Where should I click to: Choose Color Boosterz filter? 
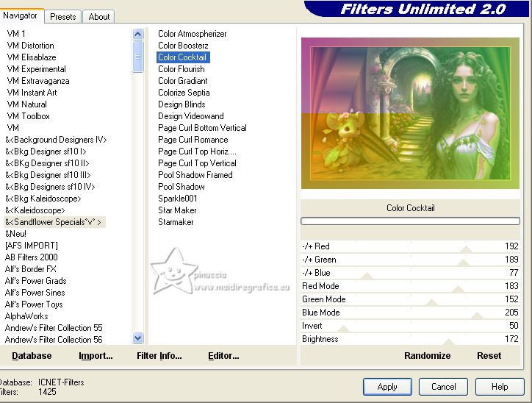(x=183, y=46)
